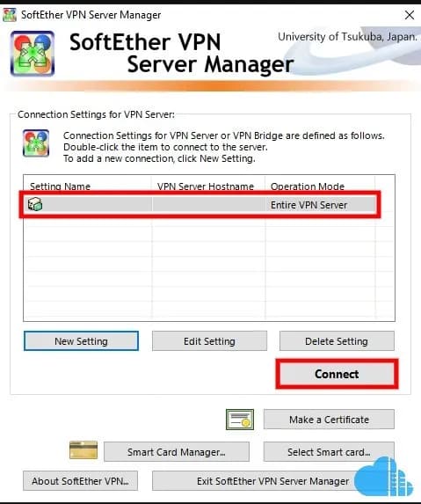Screen dimensions: 421x504
Task: Click the SoftEther logo in the header banner
Action: 33,54
